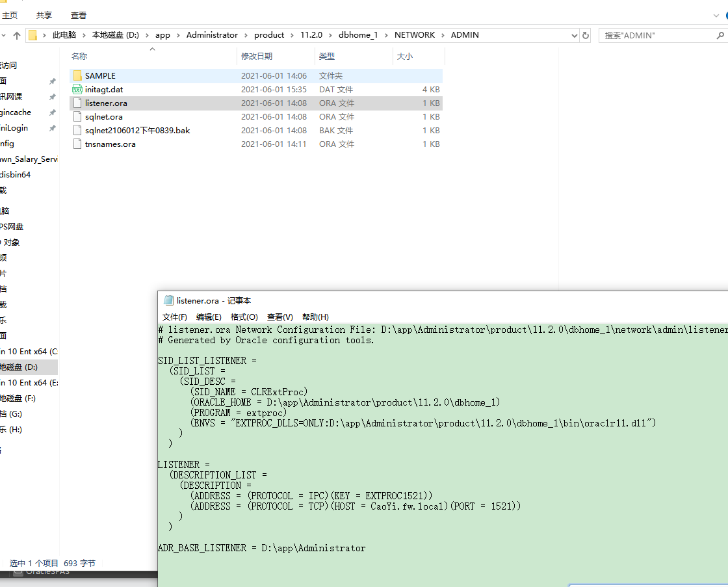The height and width of the screenshot is (587, 728).
Task: Refresh the ADMIN folder view
Action: click(x=586, y=35)
